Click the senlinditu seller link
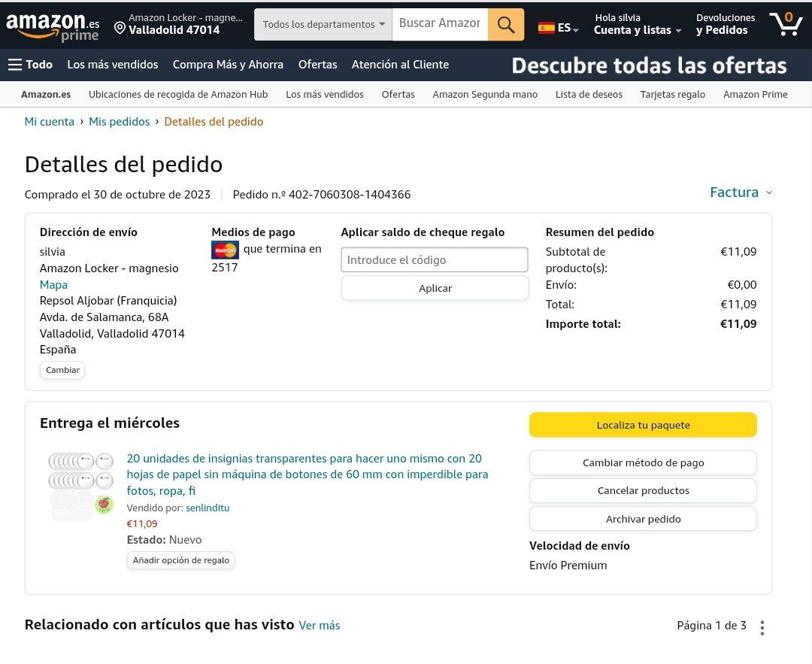812x664 pixels. [208, 508]
